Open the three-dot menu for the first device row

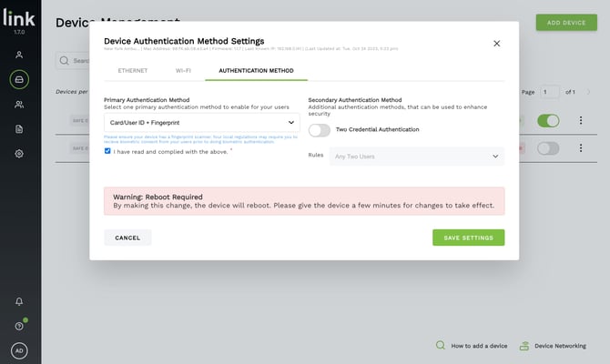coord(581,120)
